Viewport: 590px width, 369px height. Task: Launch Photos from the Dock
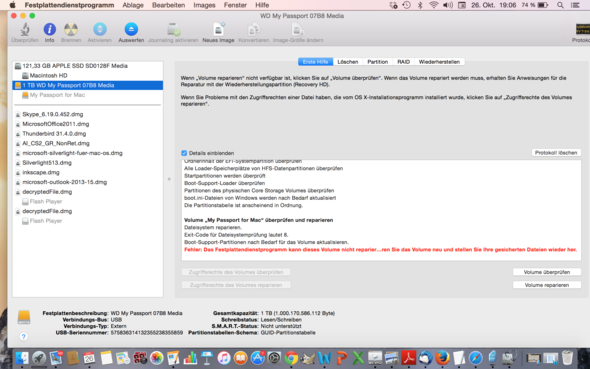pos(157,358)
